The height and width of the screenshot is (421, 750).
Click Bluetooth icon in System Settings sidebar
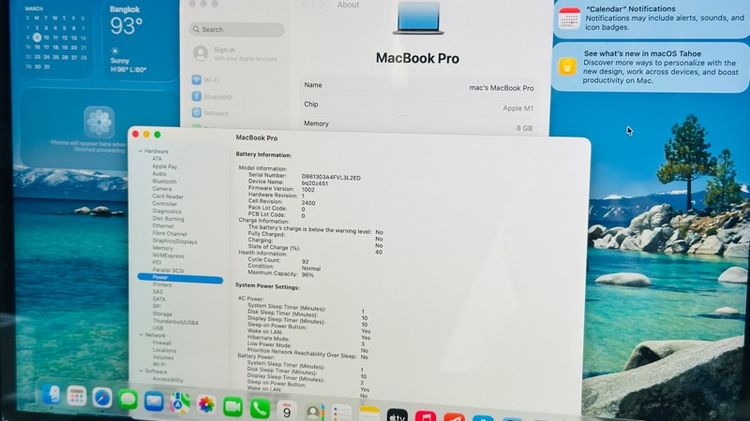(x=197, y=96)
